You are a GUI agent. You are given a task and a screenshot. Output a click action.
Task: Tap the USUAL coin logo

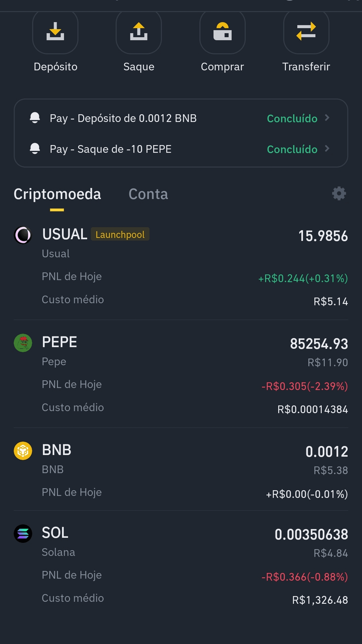point(23,235)
